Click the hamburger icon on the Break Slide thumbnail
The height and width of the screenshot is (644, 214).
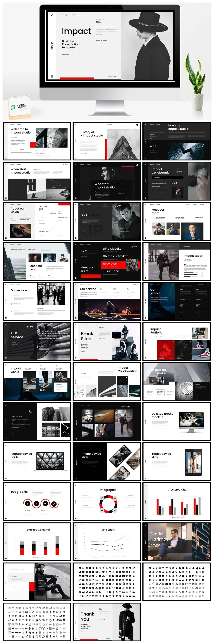pyautogui.click(x=76, y=358)
